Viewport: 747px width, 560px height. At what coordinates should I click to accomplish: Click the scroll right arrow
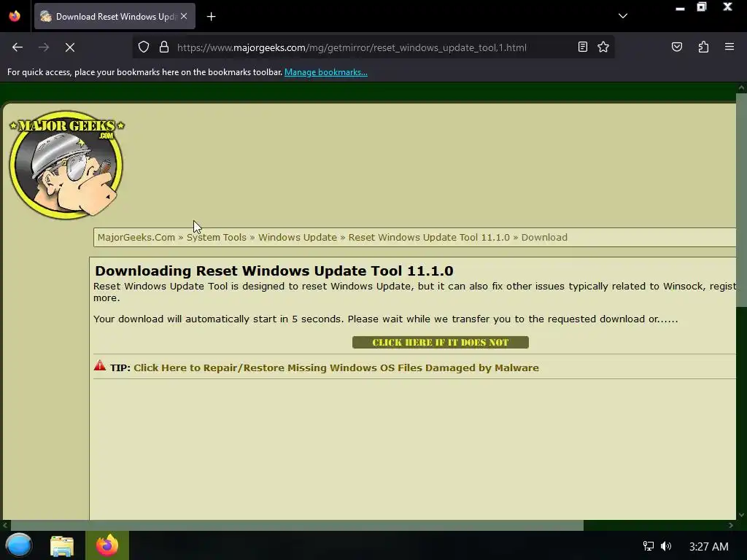tap(731, 525)
